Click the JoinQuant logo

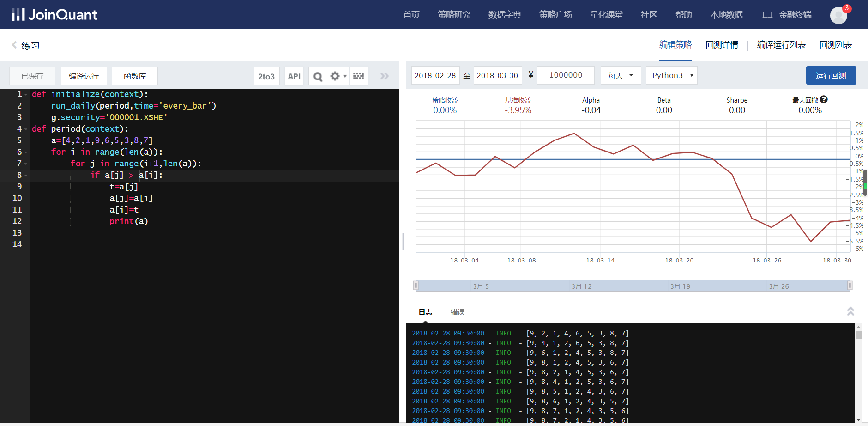(54, 15)
